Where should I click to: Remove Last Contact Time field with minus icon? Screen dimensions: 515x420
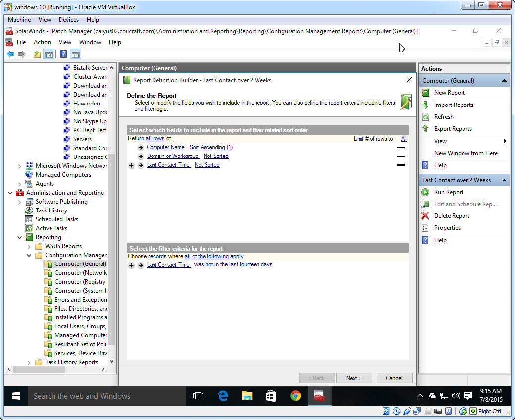pyautogui.click(x=401, y=165)
